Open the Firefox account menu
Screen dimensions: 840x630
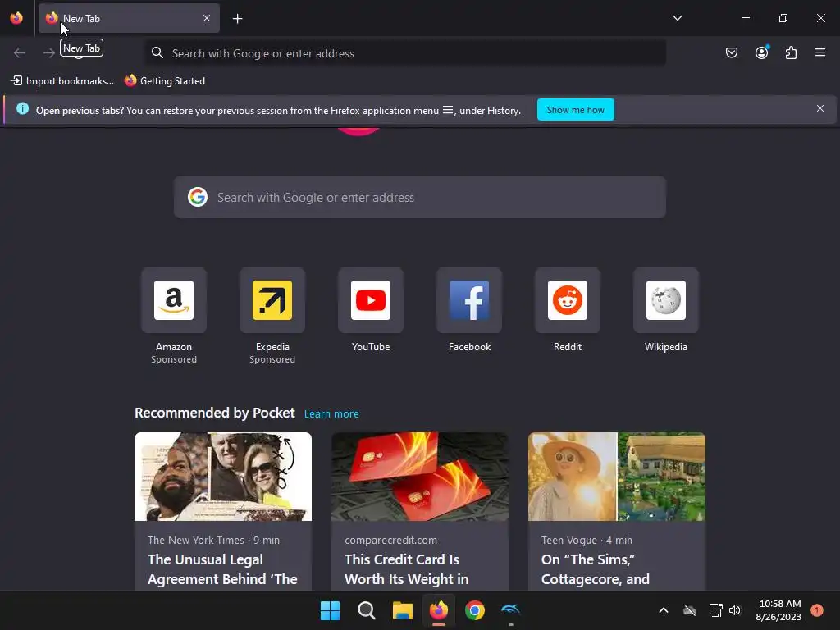coord(761,52)
